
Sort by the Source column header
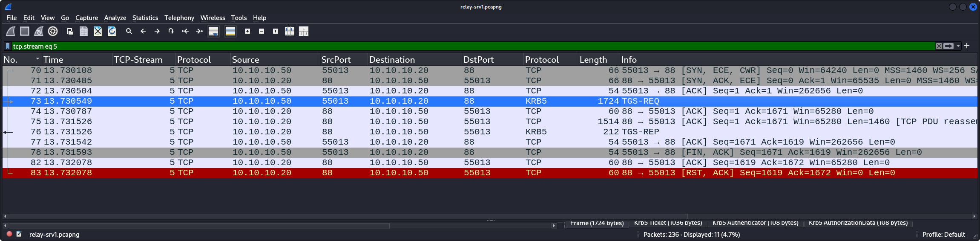[x=275, y=60]
